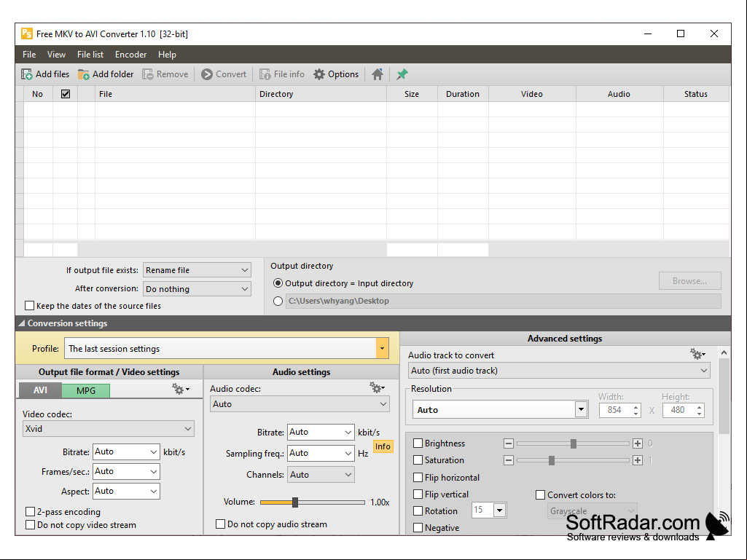Image resolution: width=747 pixels, height=560 pixels.
Task: Enable Convert colors to checkbox
Action: [540, 495]
